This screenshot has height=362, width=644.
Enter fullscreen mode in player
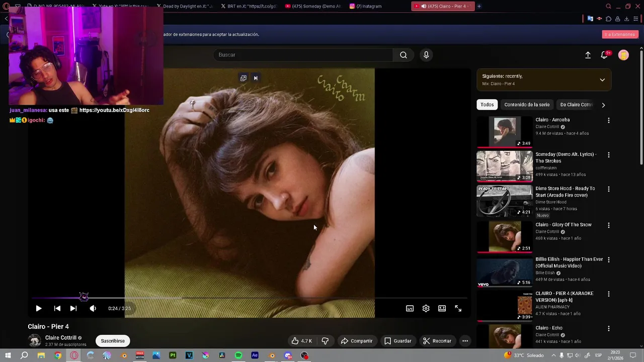pyautogui.click(x=458, y=308)
